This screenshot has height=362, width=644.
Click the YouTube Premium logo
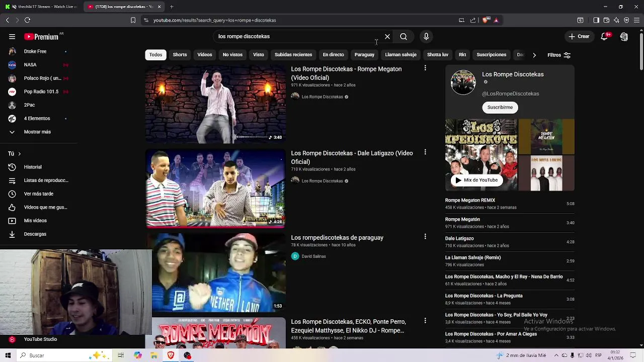41,37
